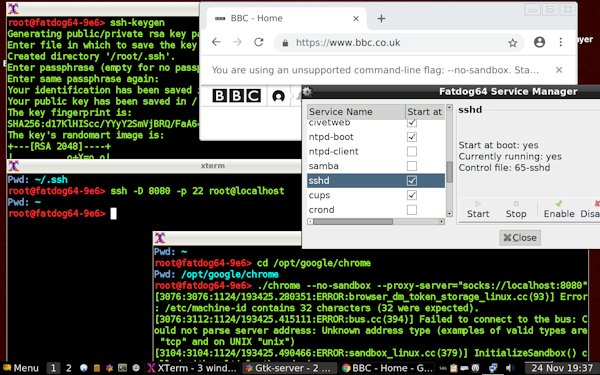Screen dimensions: 600x375
Task: Click the 24 Nov 19:37 clock
Action: coord(561,368)
